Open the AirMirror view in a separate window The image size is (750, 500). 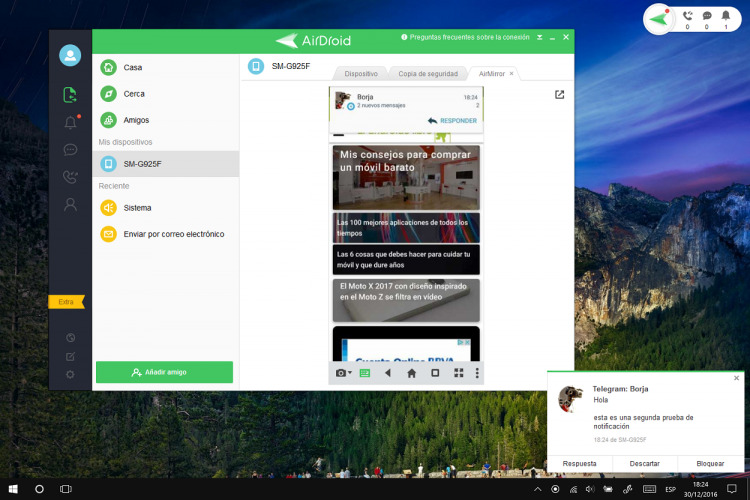point(559,95)
